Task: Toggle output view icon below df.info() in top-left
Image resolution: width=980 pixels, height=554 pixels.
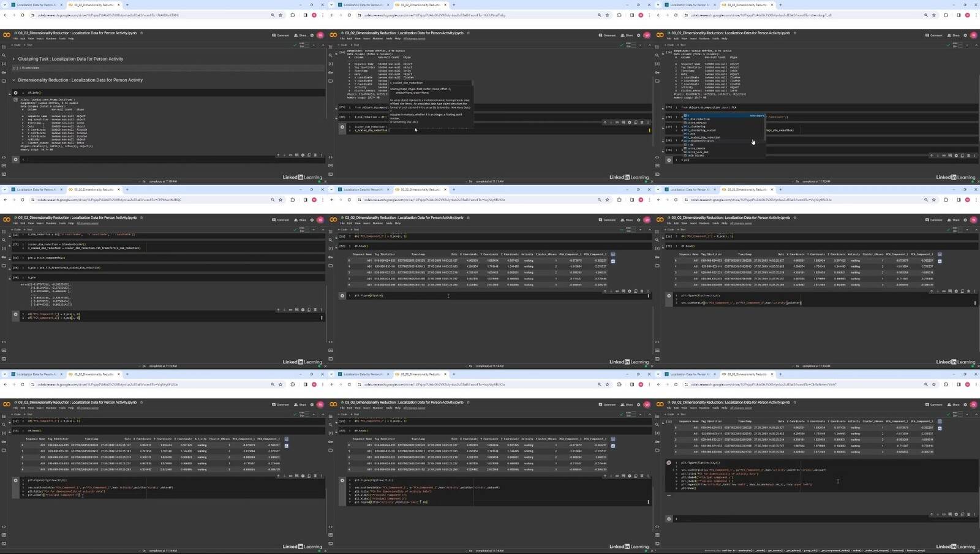Action: tap(16, 100)
